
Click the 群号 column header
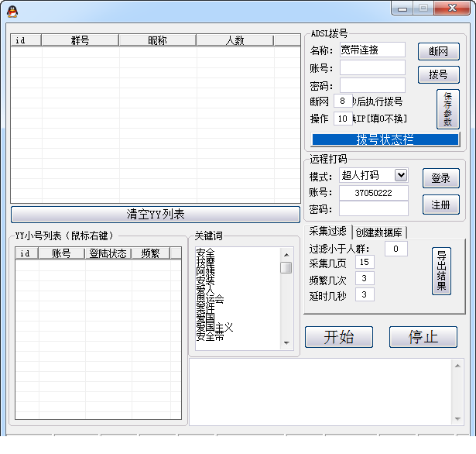point(80,40)
